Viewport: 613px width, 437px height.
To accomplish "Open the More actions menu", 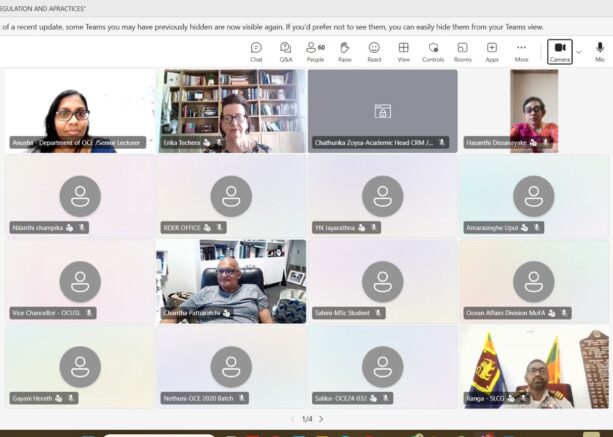I will pos(521,51).
